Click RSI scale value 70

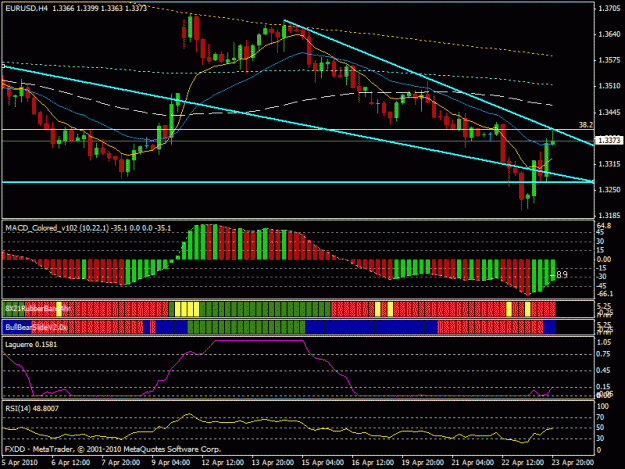tap(601, 417)
